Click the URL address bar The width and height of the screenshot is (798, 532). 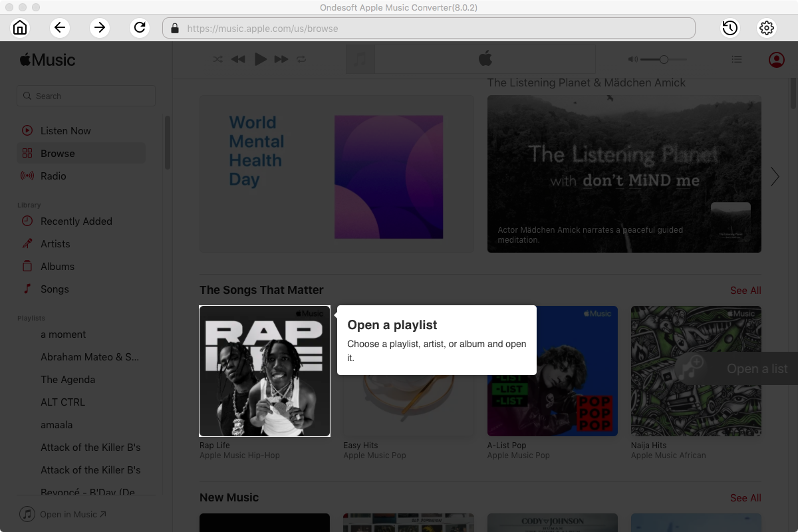pos(429,28)
